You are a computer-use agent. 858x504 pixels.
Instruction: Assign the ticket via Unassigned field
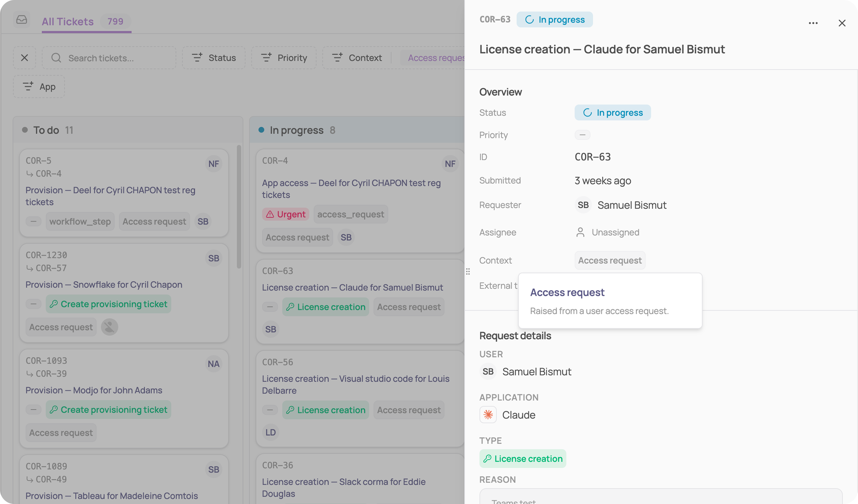coord(607,232)
